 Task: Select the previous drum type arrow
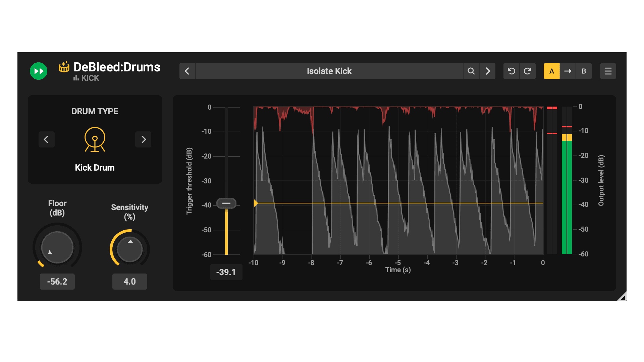point(46,139)
